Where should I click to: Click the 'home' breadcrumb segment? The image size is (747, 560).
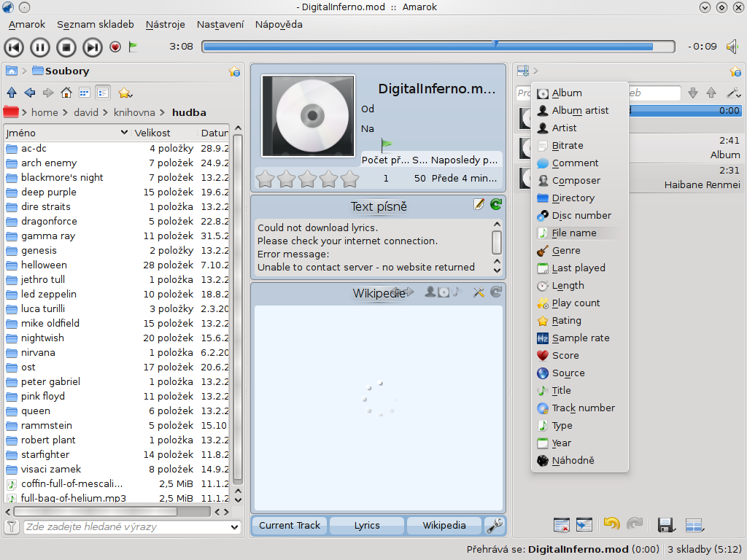(44, 112)
